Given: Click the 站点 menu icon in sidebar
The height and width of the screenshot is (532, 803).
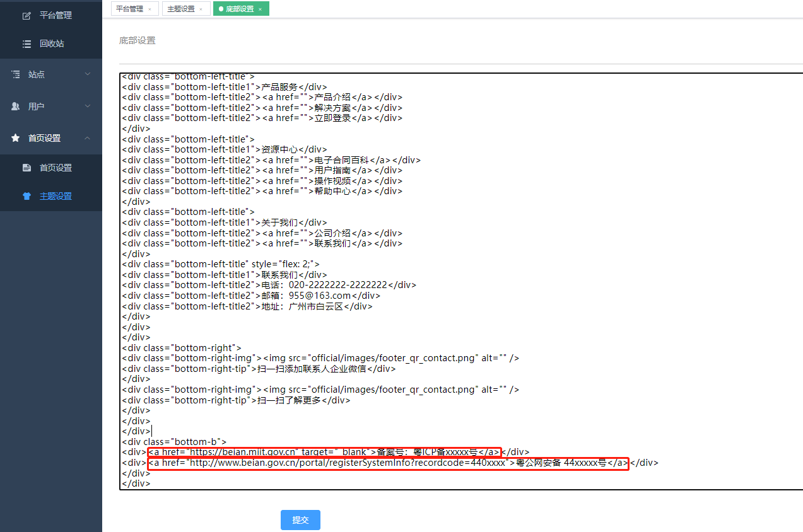Looking at the screenshot, I should pos(16,74).
